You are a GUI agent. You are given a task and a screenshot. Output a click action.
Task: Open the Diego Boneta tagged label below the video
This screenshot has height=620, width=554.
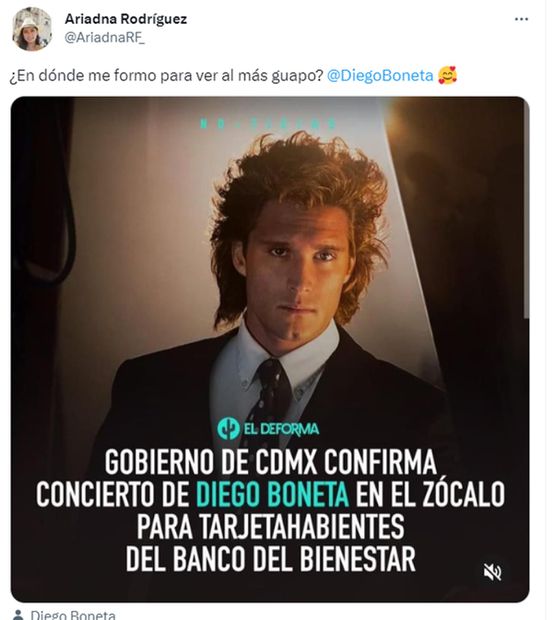[x=73, y=615]
